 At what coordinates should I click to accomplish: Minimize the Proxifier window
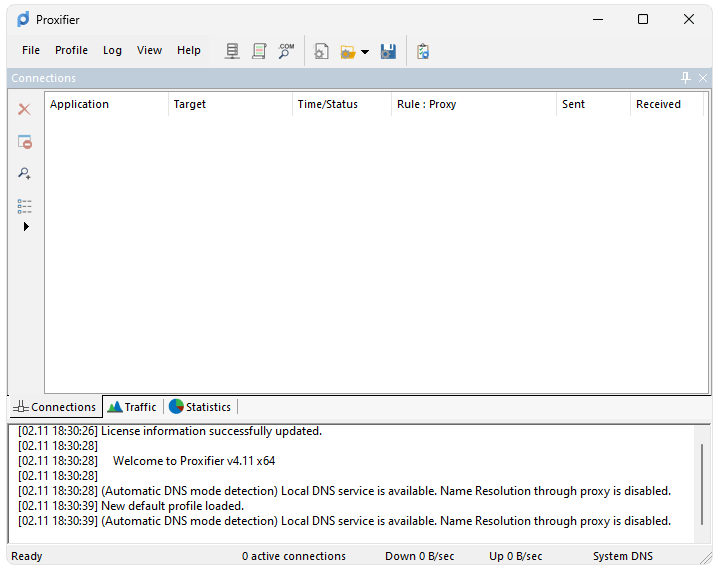click(598, 19)
